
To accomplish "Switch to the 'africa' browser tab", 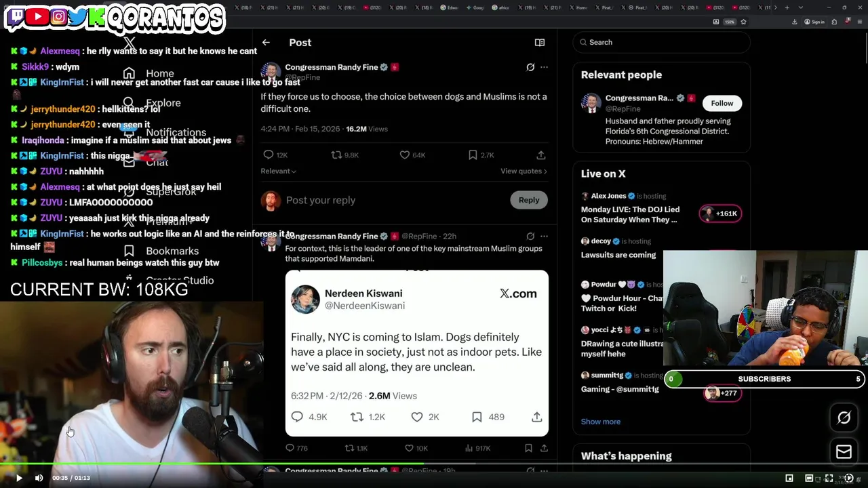I will tap(501, 7).
